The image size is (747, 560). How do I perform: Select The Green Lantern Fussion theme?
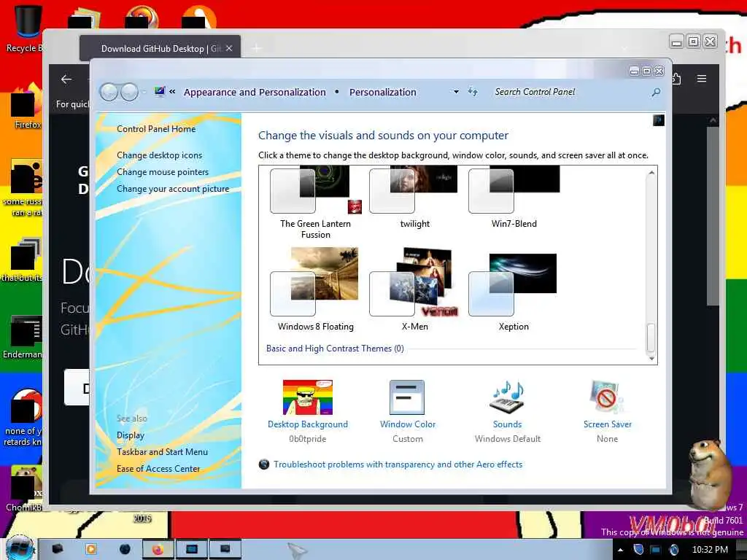pyautogui.click(x=315, y=203)
